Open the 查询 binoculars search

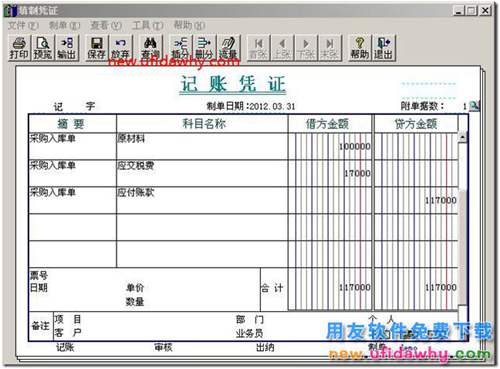150,48
